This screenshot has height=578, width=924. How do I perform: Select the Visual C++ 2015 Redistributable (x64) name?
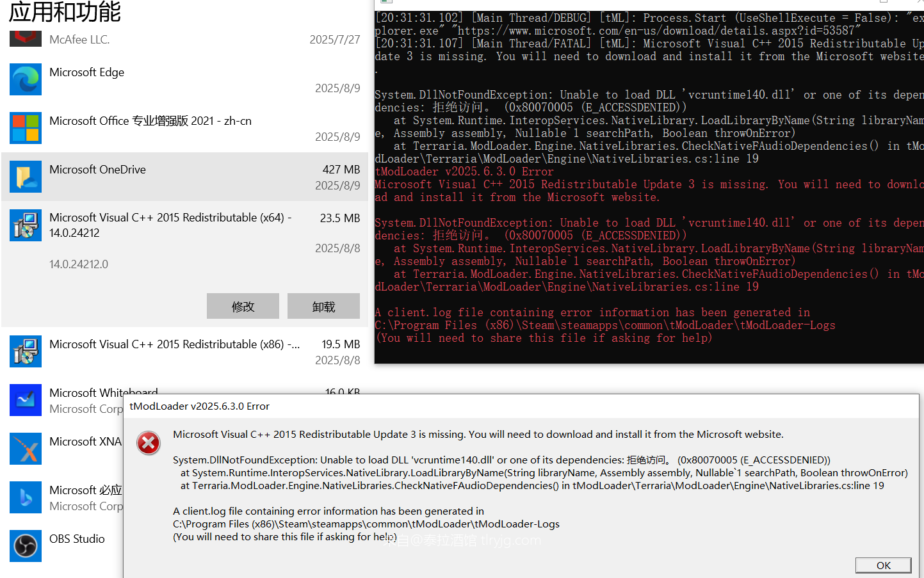[x=170, y=225]
